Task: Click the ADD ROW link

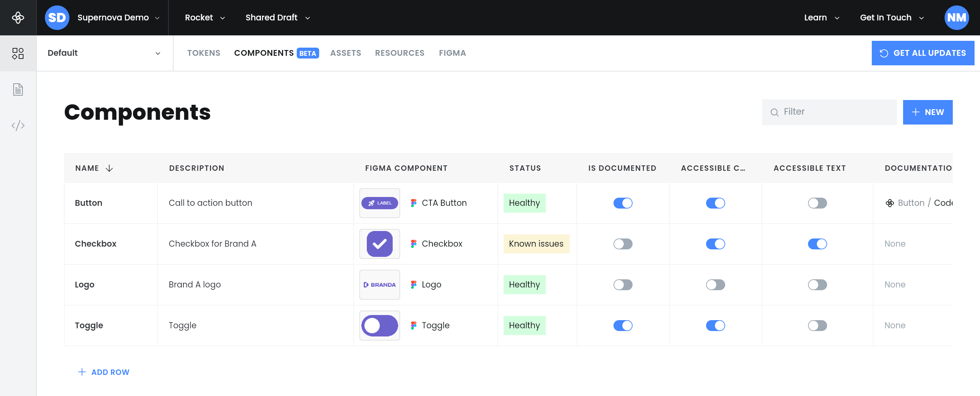Action: tap(103, 372)
